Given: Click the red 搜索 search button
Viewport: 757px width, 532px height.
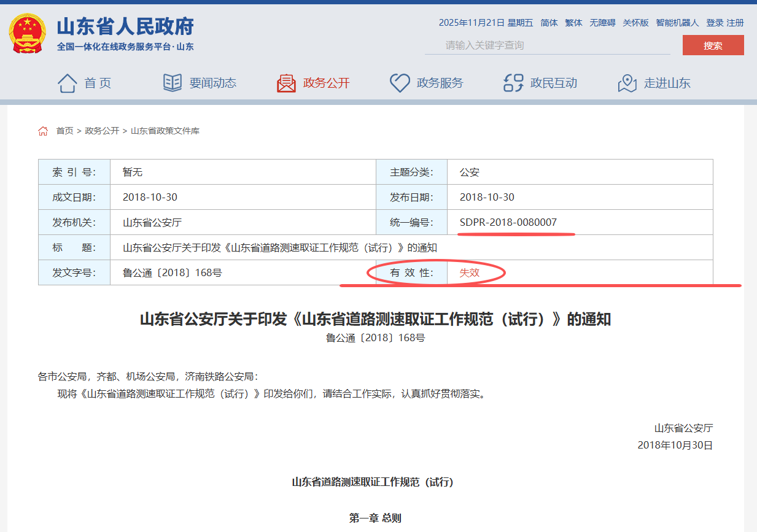Looking at the screenshot, I should pos(713,45).
